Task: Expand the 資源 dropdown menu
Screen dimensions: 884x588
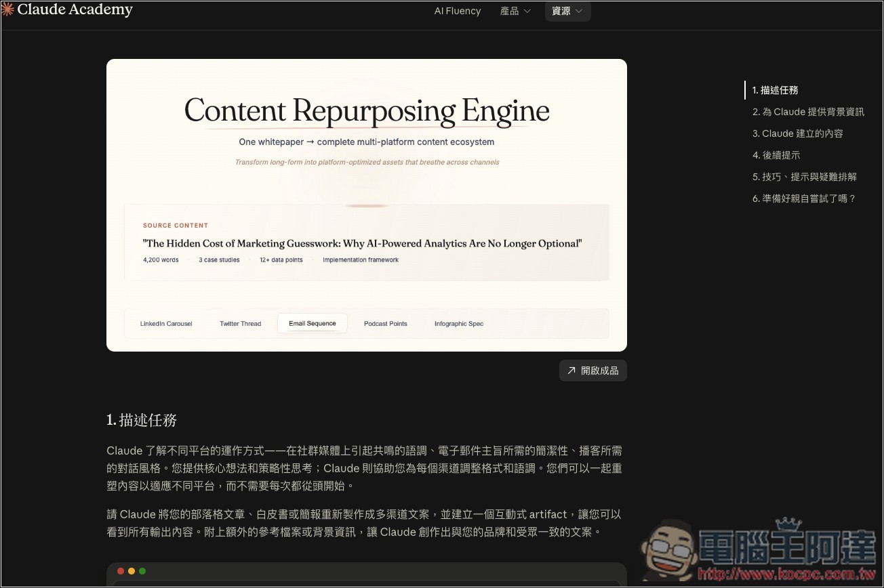Action: tap(567, 11)
